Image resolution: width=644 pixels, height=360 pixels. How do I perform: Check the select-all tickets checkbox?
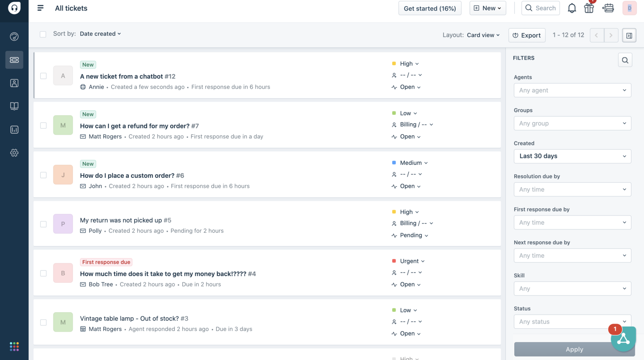tap(43, 34)
